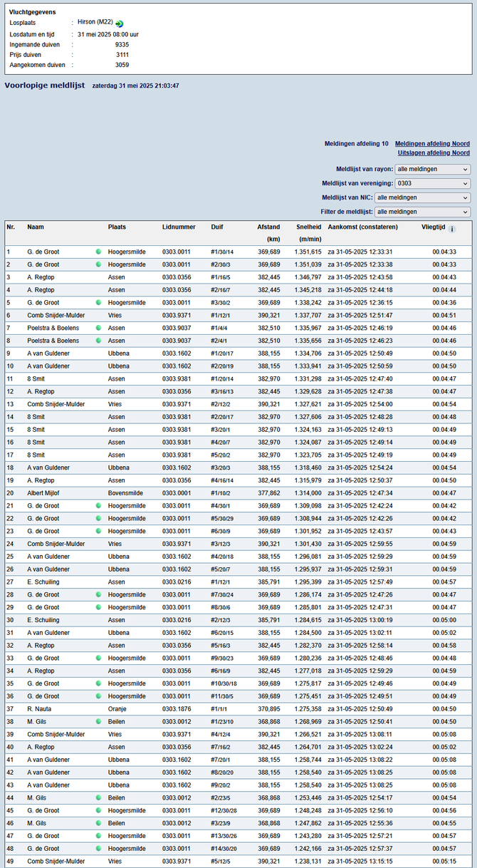Viewport: 477px width, 868px height.
Task: Click the Naam column header
Action: point(35,227)
